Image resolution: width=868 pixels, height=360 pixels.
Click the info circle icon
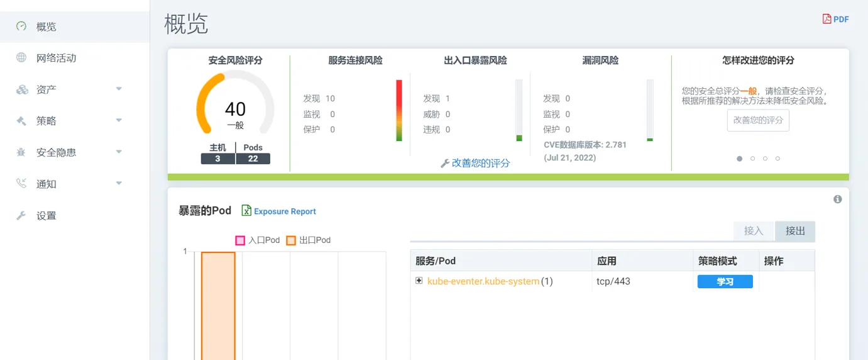[x=838, y=199]
